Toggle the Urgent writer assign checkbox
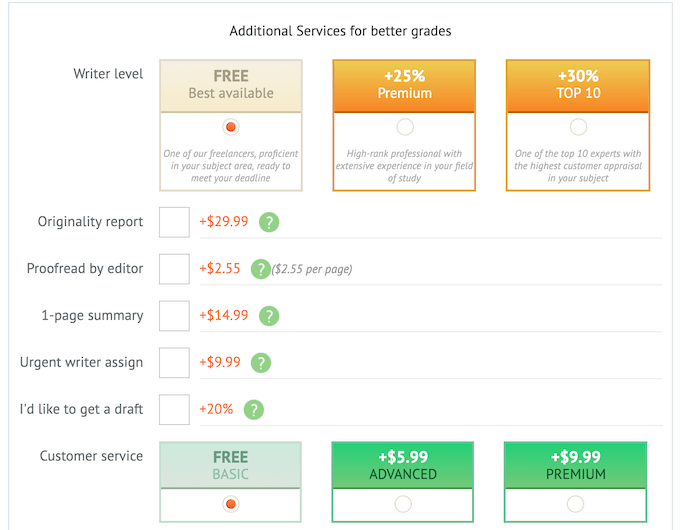Screen dimensions: 680x530 tap(174, 363)
